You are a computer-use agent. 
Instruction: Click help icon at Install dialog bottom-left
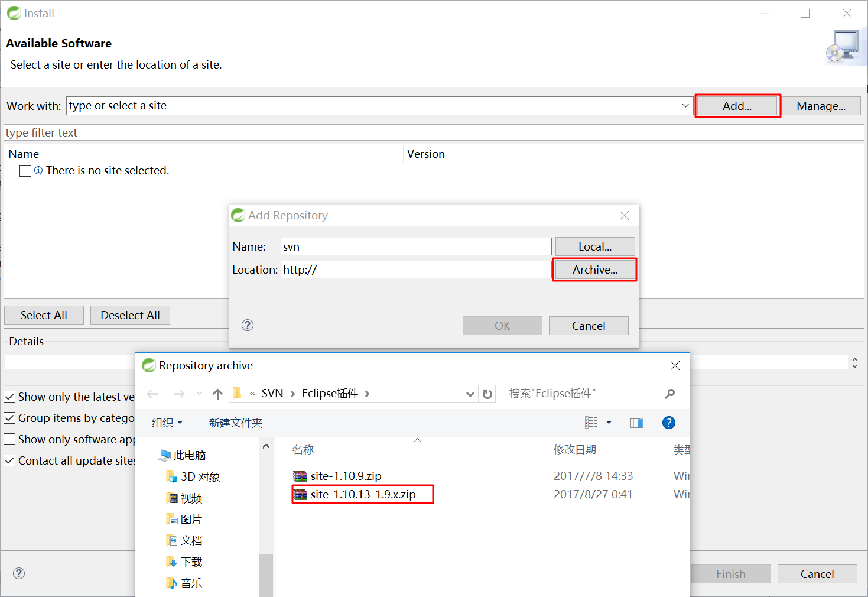click(x=19, y=573)
